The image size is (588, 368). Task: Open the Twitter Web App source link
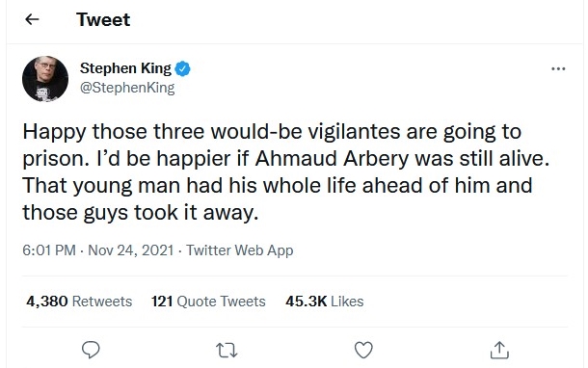[x=240, y=250]
